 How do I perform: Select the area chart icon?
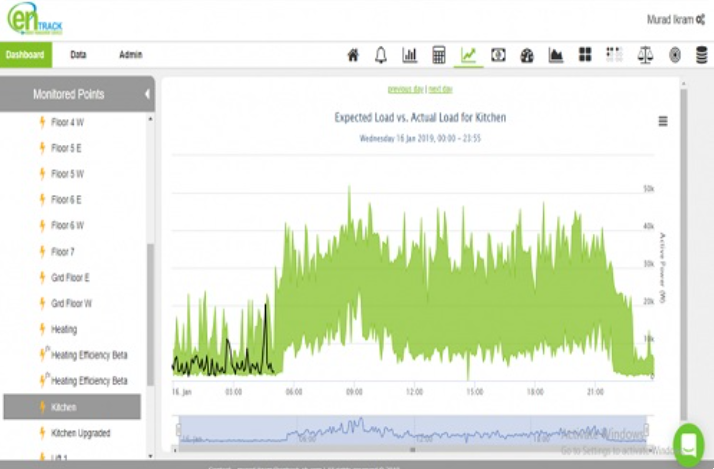556,55
